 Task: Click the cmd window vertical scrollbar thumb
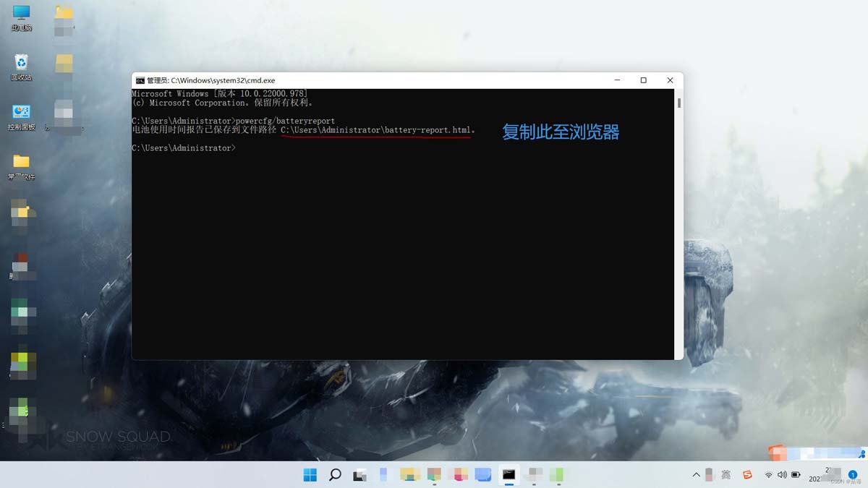678,103
